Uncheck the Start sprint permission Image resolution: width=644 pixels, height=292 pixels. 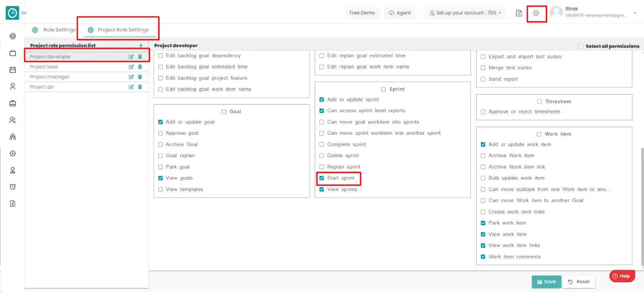[x=322, y=178]
